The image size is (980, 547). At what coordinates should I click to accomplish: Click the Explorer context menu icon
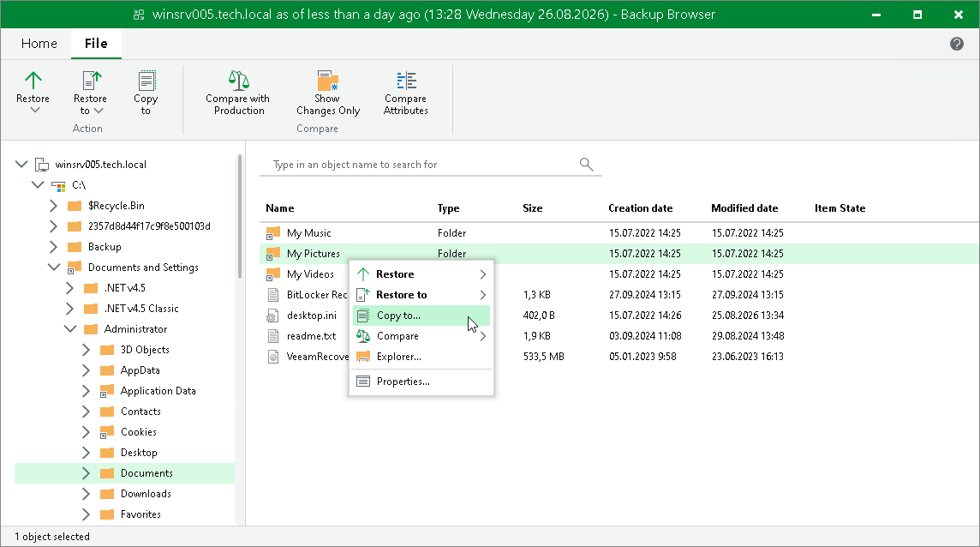pyautogui.click(x=363, y=357)
